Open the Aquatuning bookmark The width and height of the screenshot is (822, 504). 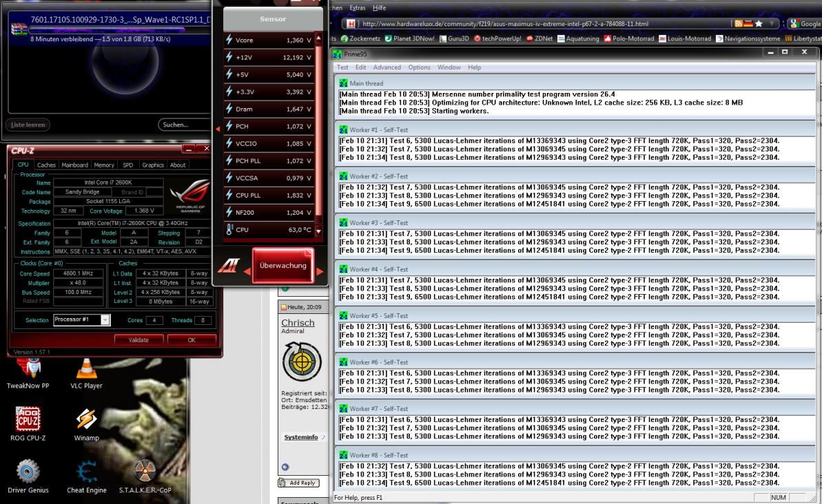[578, 39]
